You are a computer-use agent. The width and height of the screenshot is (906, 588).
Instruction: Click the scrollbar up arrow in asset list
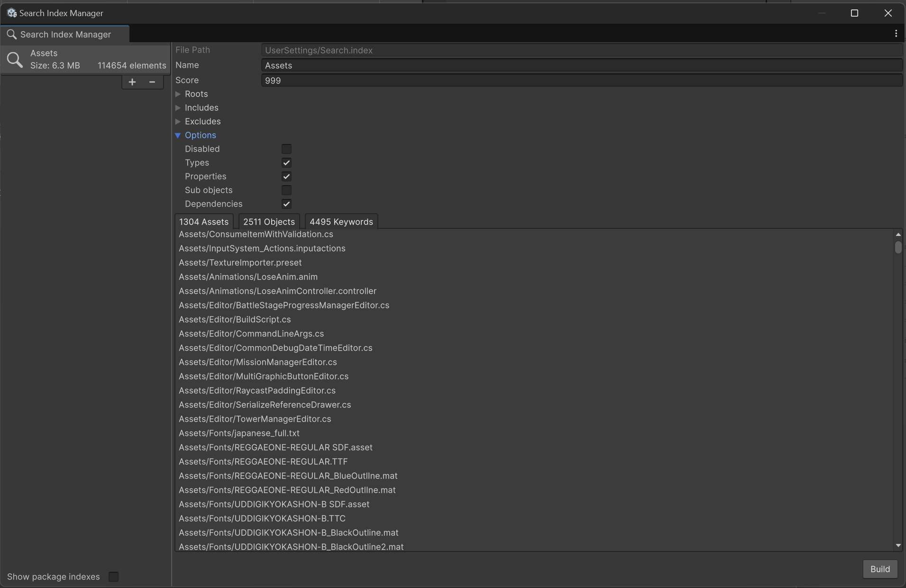[x=898, y=235]
